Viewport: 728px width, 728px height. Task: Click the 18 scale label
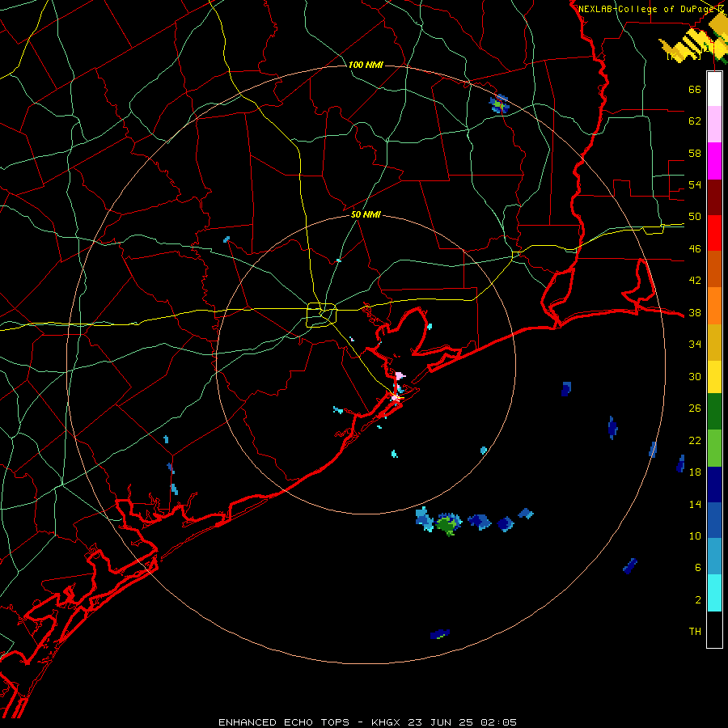coord(695,472)
